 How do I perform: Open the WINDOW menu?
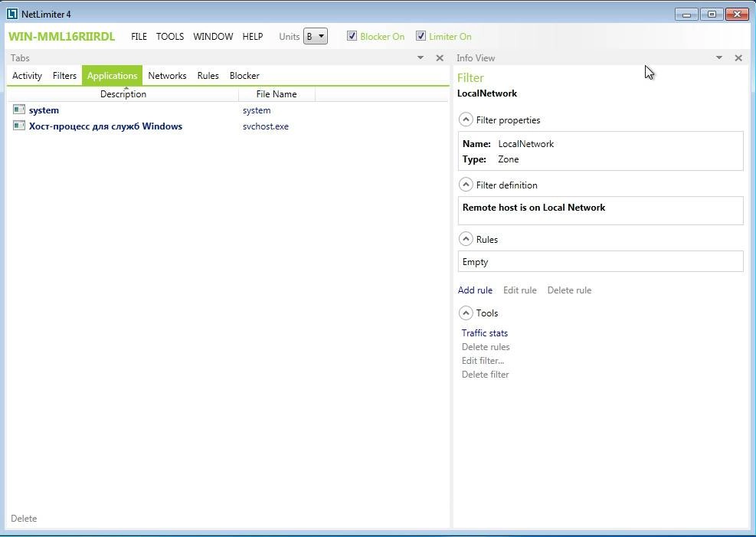point(213,37)
